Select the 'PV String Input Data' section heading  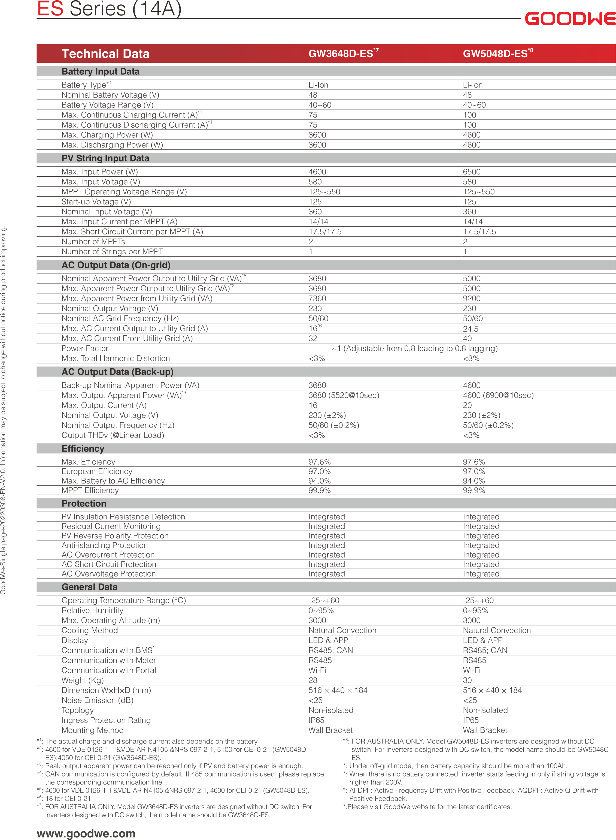tap(105, 158)
